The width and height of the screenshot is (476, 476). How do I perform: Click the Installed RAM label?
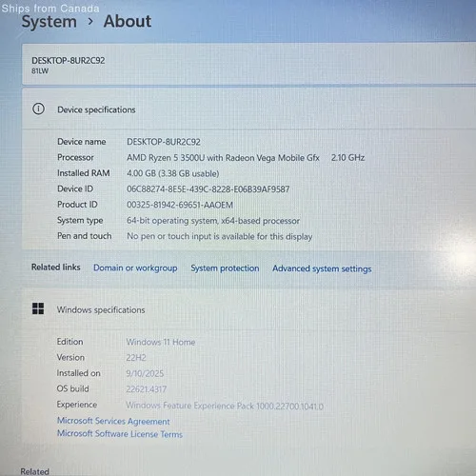click(84, 173)
